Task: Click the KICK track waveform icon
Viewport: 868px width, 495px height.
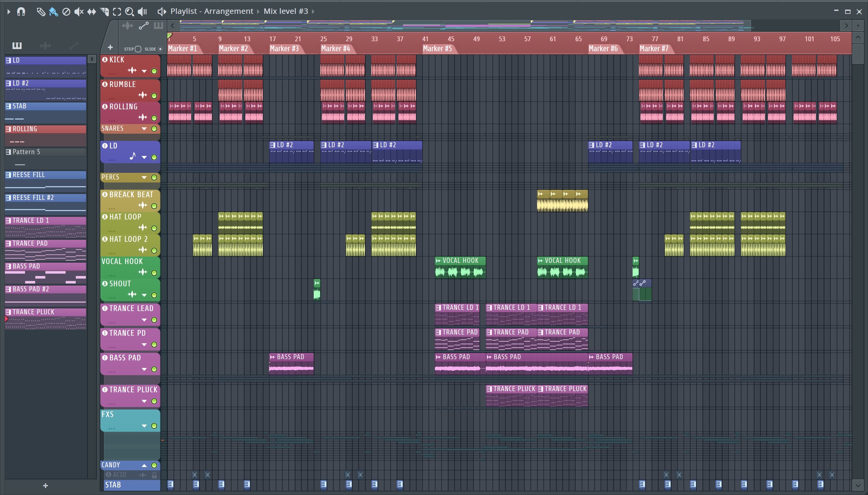Action: pos(132,70)
